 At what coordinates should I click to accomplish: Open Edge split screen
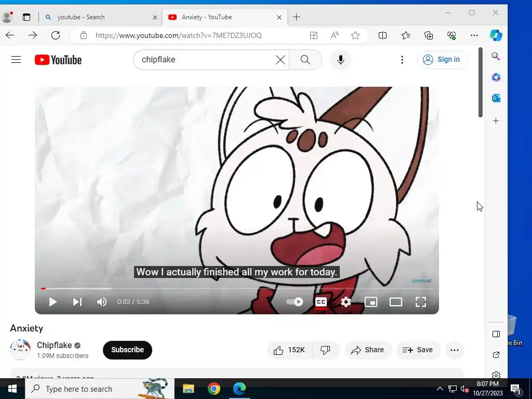tap(382, 35)
